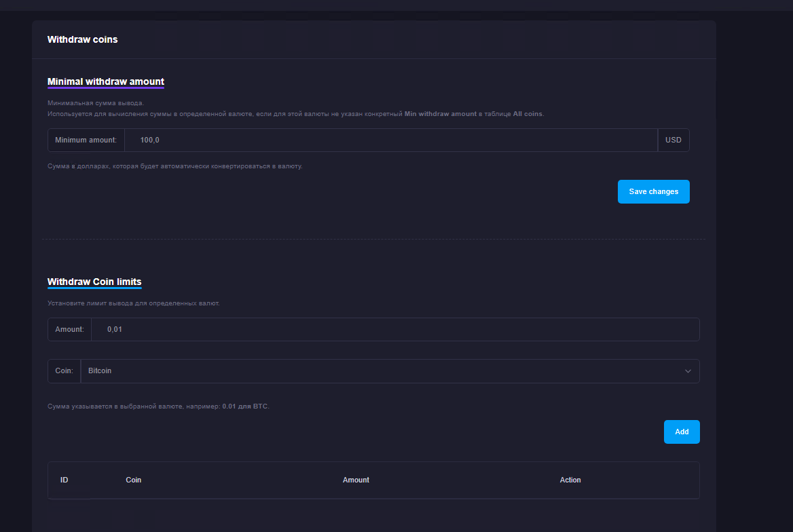Viewport: 793px width, 532px height.
Task: Click the 'Minimum amount:' field label
Action: tap(86, 140)
